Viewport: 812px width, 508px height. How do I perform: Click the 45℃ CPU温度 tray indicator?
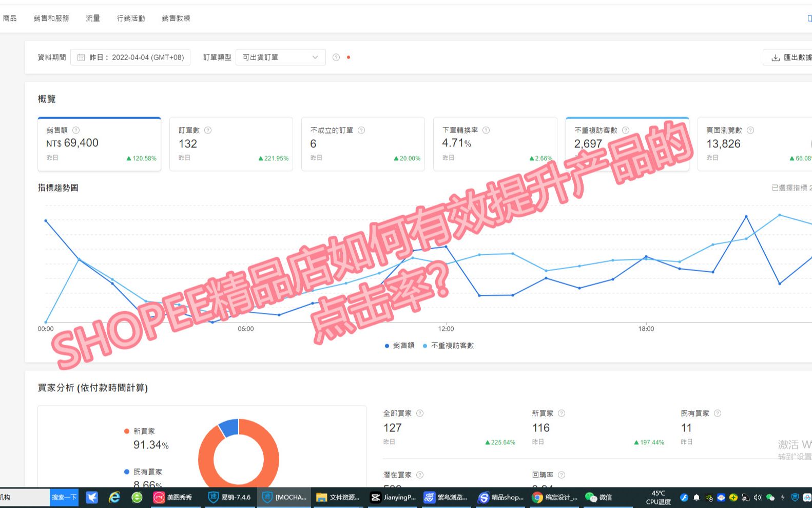658,497
